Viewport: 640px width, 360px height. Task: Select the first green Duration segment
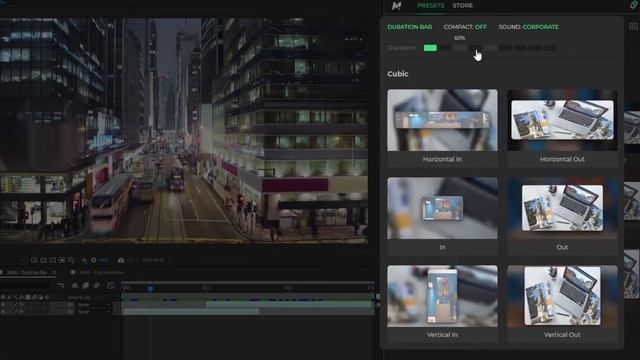[430, 48]
